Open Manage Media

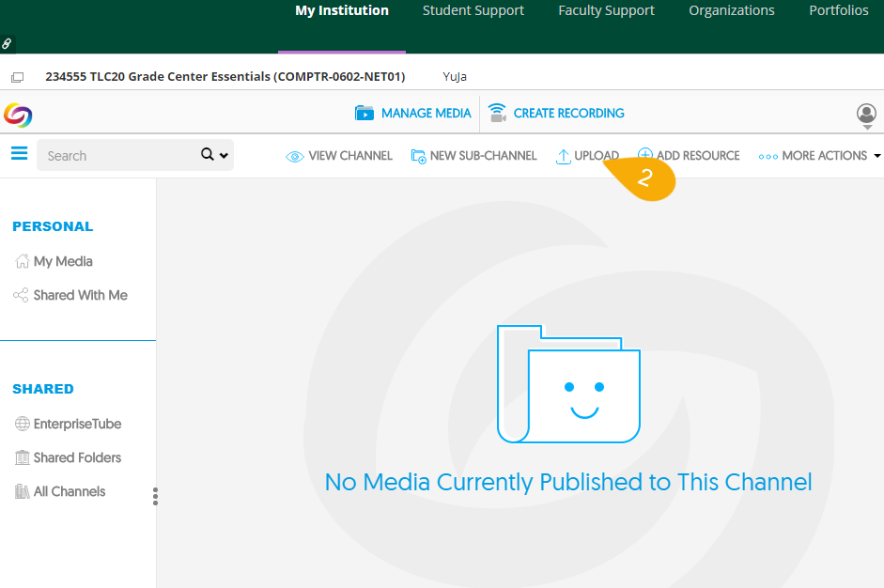[x=412, y=114]
